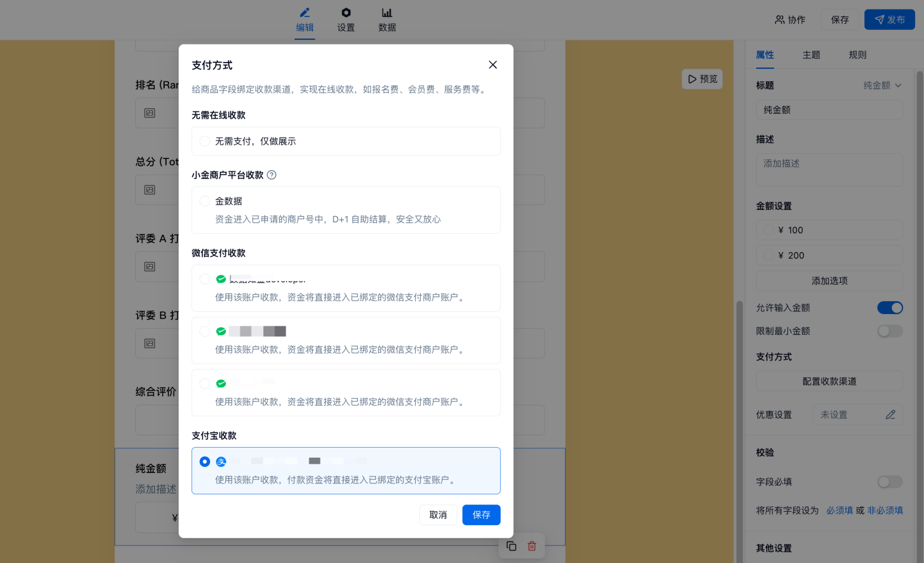924x563 pixels.
Task: Click the 必须填 link
Action: click(839, 511)
